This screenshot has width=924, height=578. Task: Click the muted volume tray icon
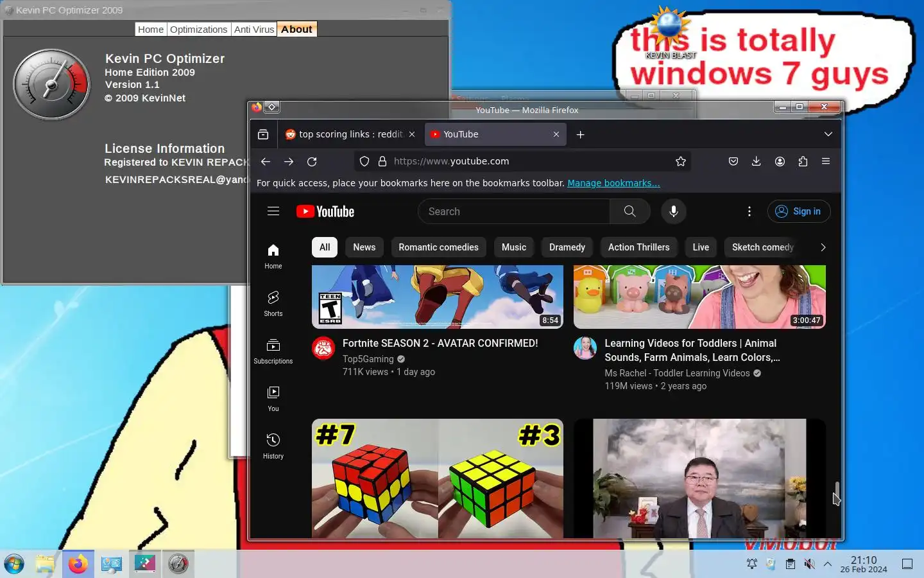pyautogui.click(x=810, y=564)
